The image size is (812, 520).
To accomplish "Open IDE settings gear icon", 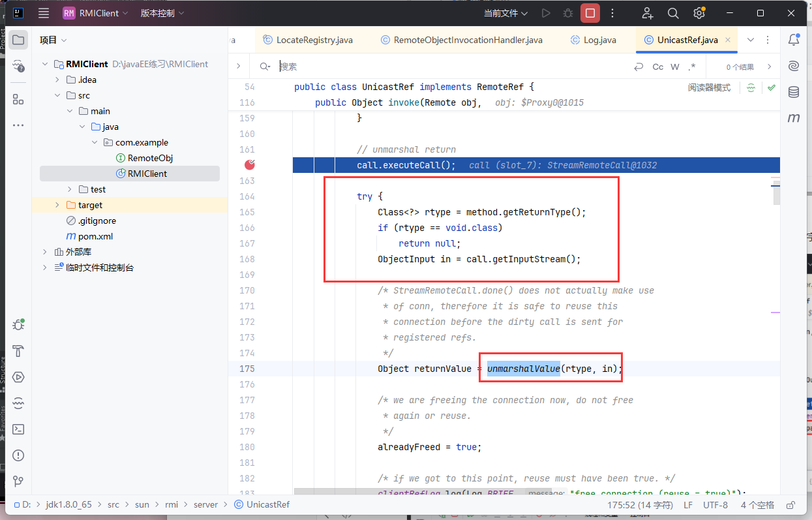I will [699, 13].
